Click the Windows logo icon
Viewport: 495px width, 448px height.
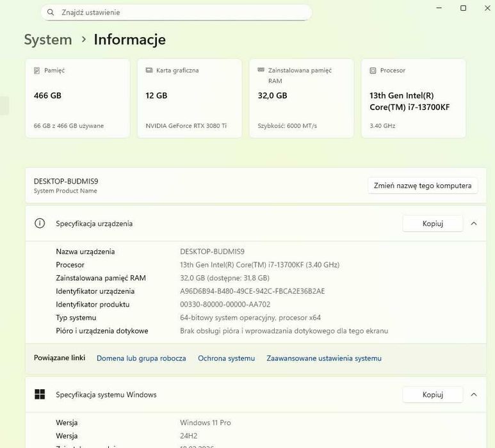coord(40,394)
